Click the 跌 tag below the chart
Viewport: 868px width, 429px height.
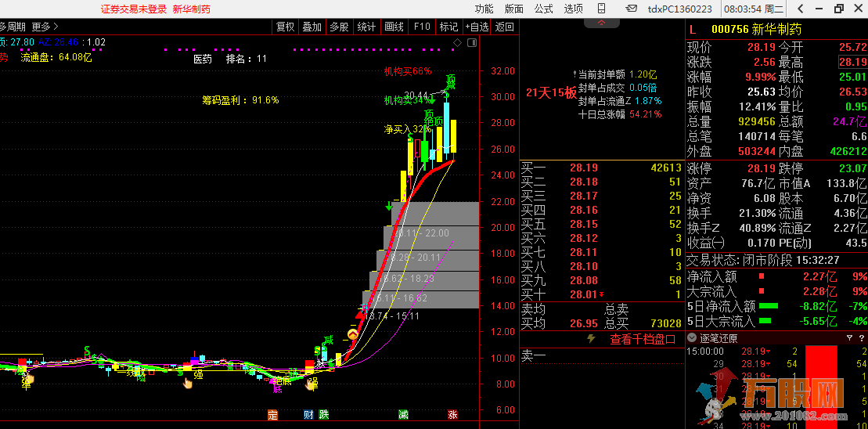coord(324,415)
